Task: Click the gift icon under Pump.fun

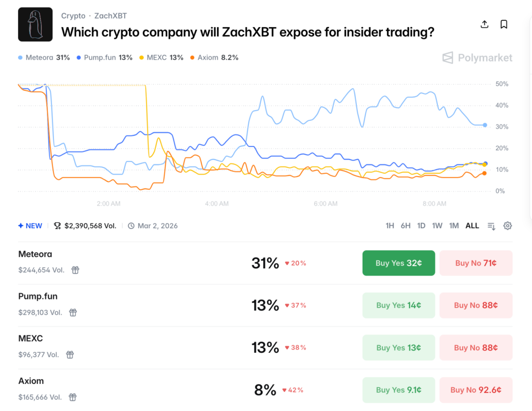Action: pyautogui.click(x=73, y=312)
